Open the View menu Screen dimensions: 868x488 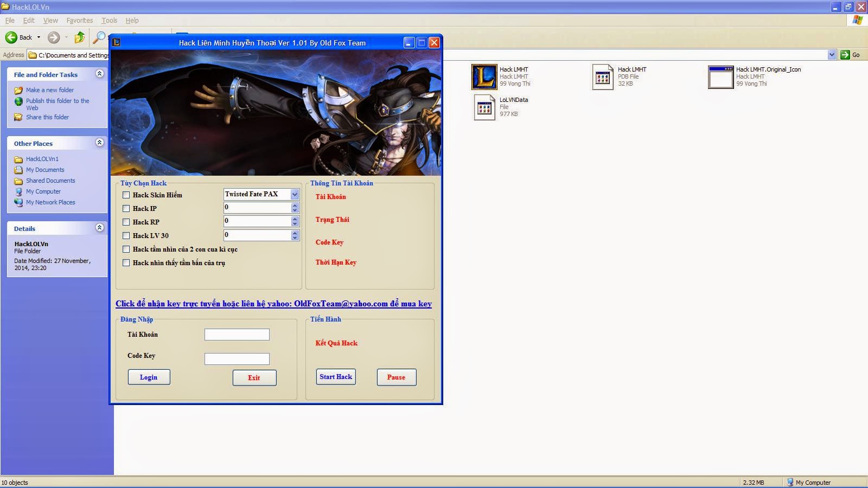[x=50, y=20]
